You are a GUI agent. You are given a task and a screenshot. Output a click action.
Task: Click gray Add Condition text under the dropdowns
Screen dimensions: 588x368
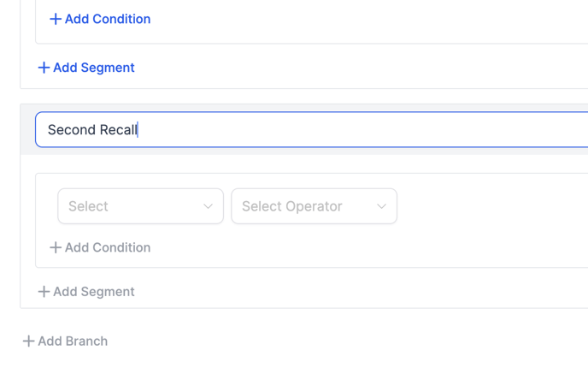(107, 247)
